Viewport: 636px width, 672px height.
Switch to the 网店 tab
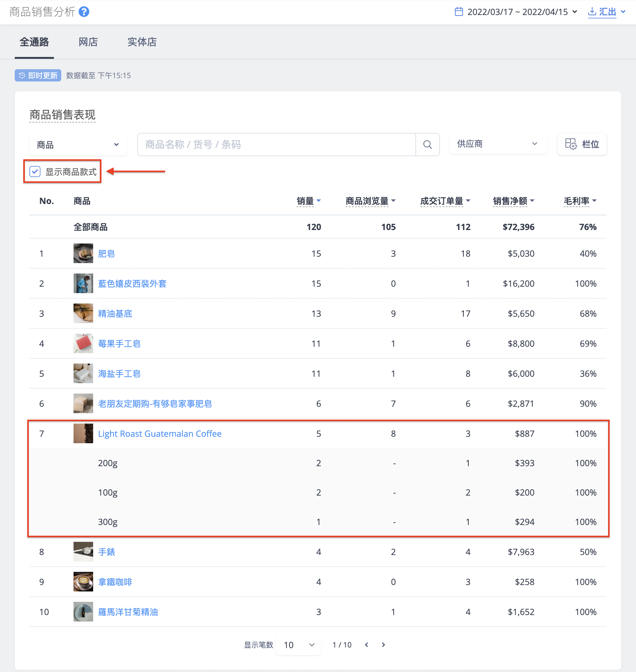[88, 42]
